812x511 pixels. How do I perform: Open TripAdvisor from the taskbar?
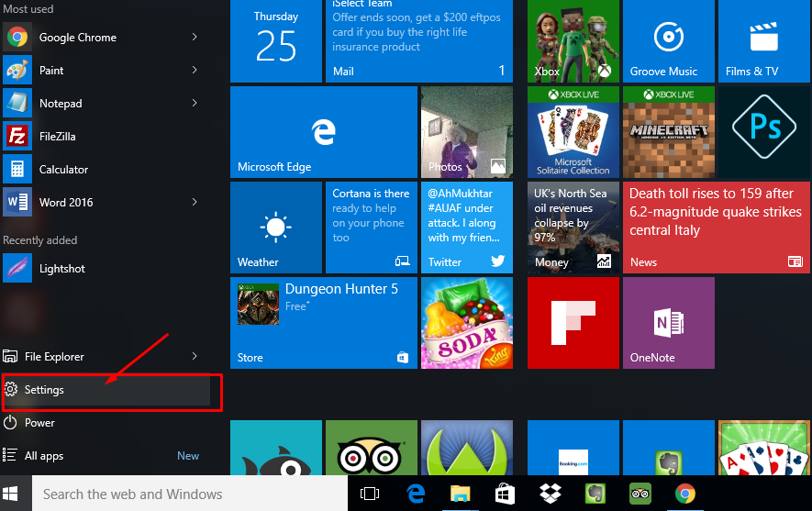(x=640, y=494)
